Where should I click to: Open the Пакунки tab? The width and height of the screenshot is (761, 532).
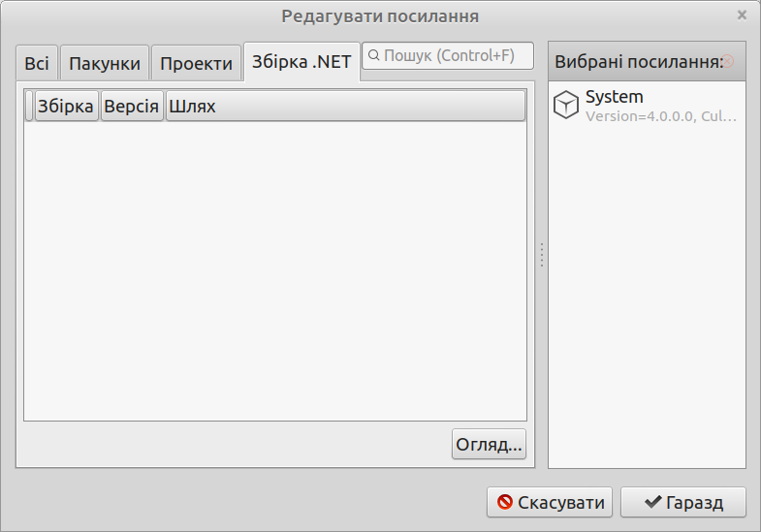[x=105, y=63]
